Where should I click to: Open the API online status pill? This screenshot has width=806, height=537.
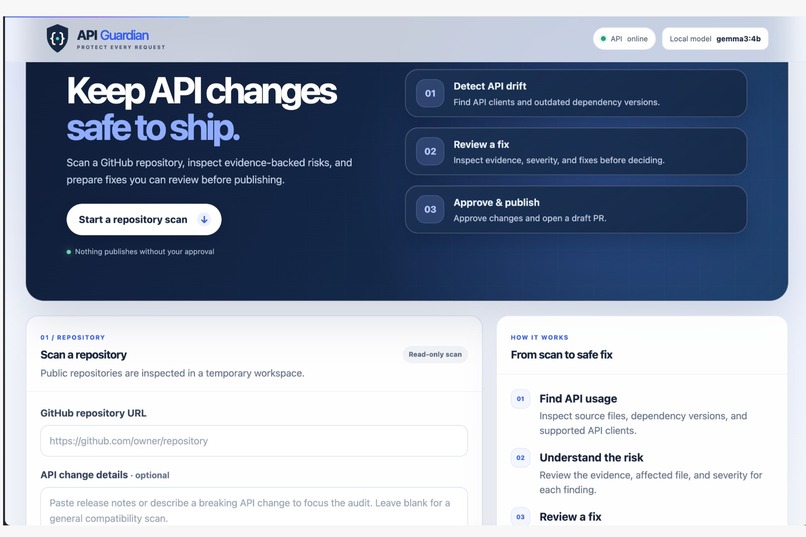pos(624,39)
